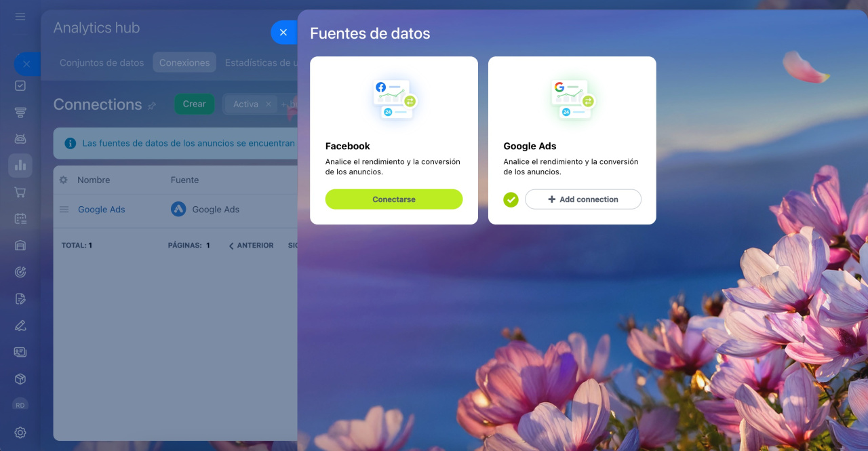868x451 pixels.
Task: Open the Google Ads connection link
Action: [x=102, y=210]
